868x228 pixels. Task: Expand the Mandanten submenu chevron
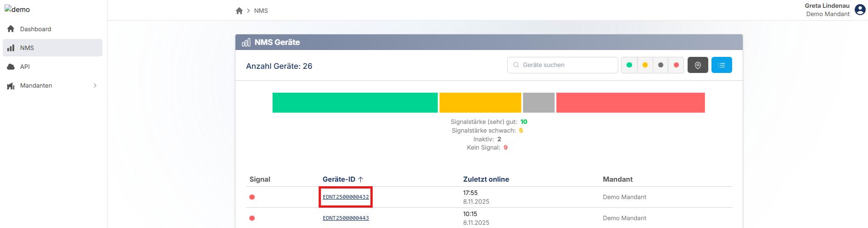(x=95, y=86)
